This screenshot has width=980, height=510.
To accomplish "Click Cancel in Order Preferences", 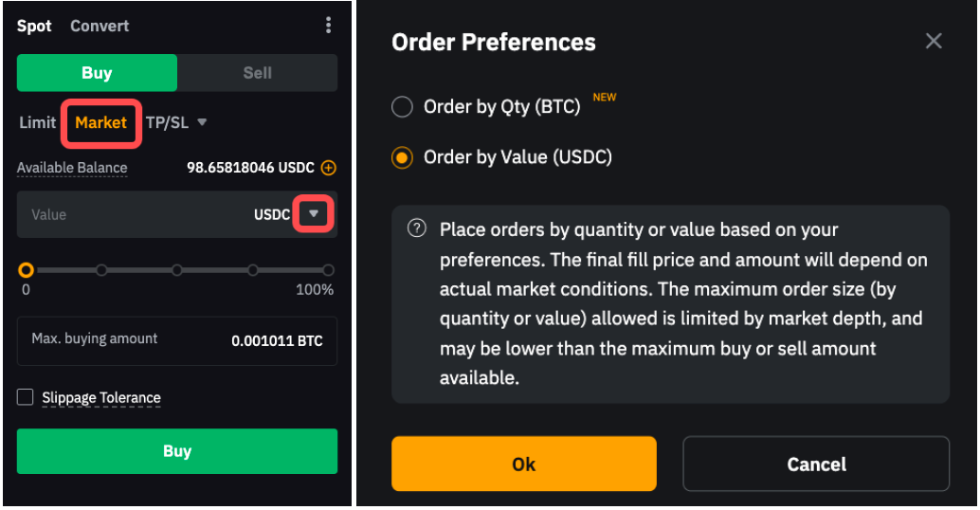I will pyautogui.click(x=816, y=464).
